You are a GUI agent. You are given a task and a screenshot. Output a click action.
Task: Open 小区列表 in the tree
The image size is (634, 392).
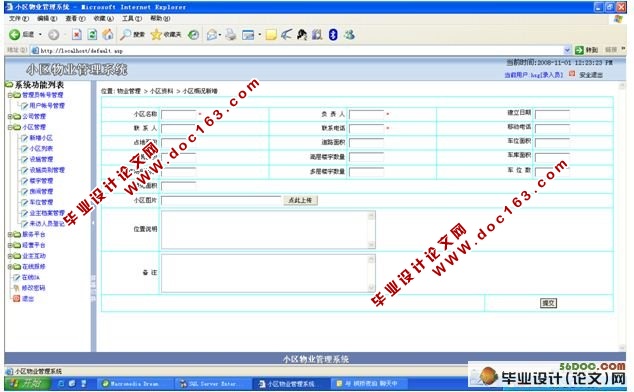coord(41,148)
